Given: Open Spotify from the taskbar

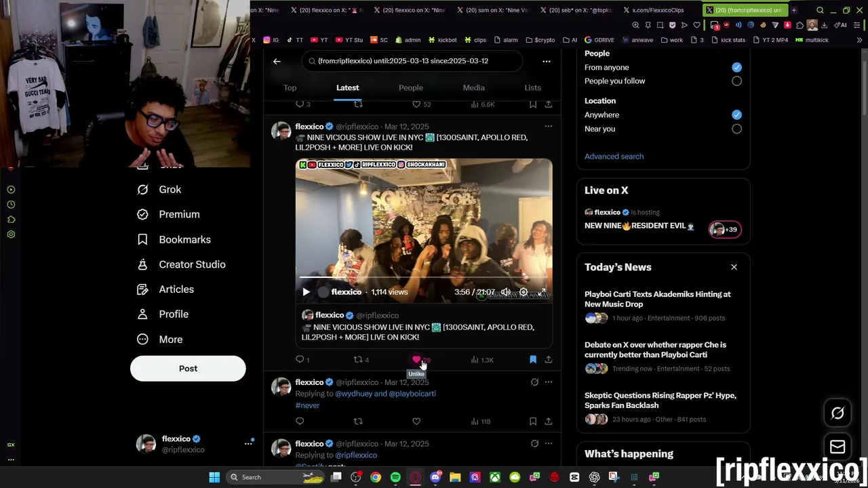Looking at the screenshot, I should coord(395,477).
